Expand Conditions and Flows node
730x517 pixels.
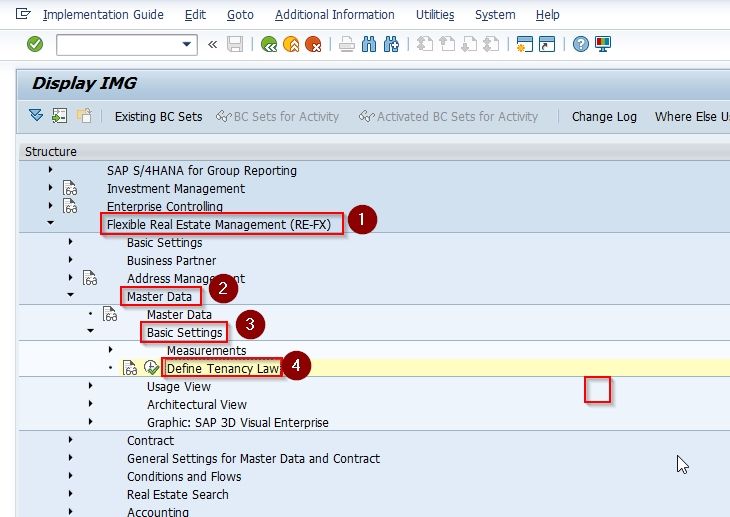(70, 476)
